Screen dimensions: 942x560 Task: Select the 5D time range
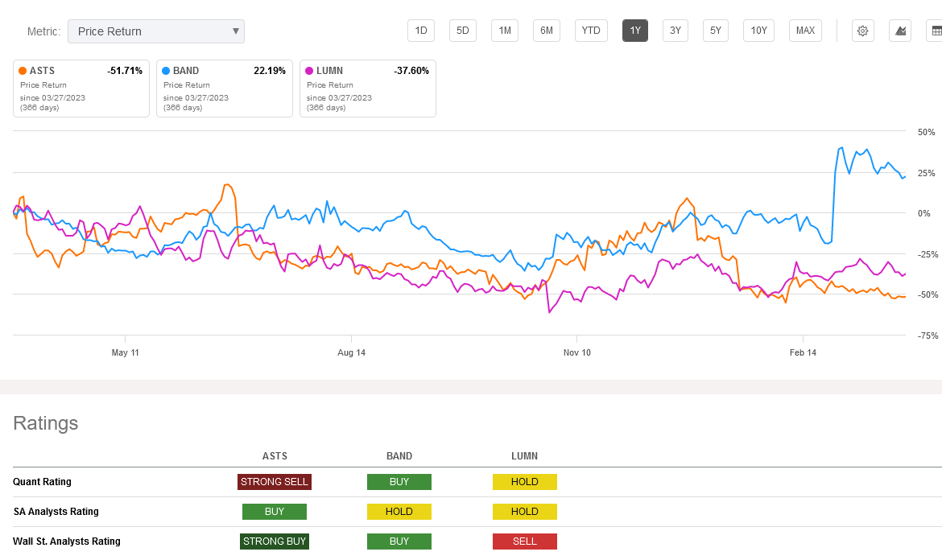[x=463, y=31]
